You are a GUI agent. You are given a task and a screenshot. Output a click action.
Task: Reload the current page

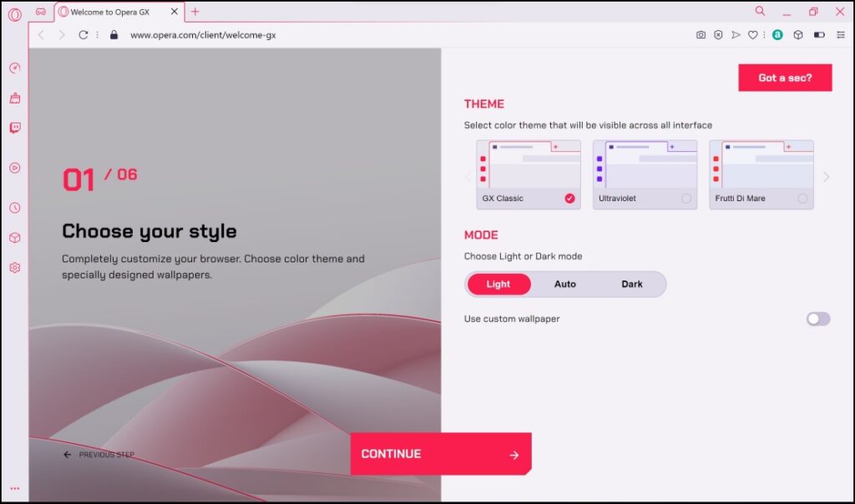coord(83,35)
